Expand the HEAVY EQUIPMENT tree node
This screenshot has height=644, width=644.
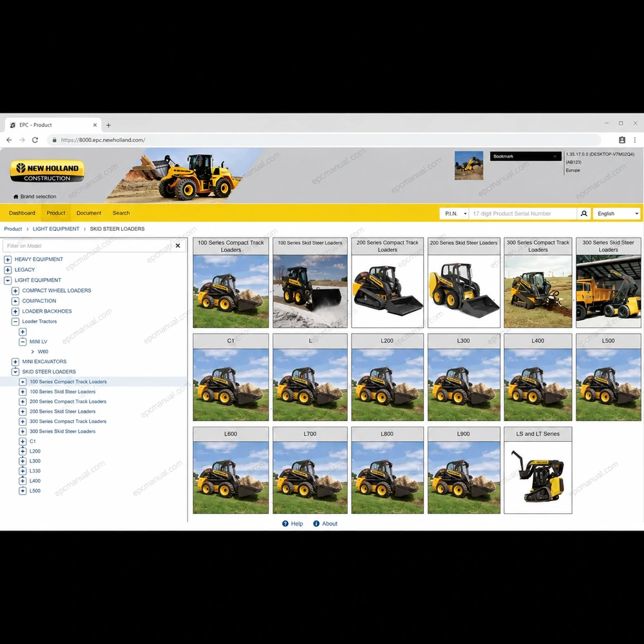click(x=8, y=260)
